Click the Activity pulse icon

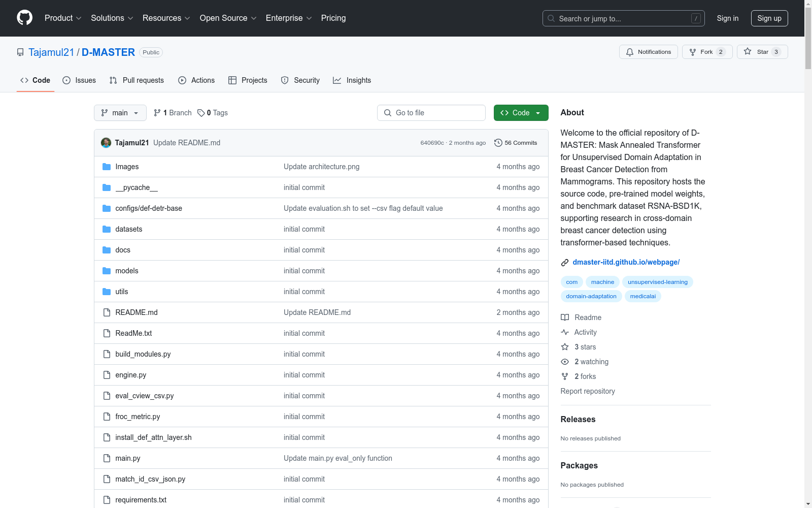(x=565, y=332)
